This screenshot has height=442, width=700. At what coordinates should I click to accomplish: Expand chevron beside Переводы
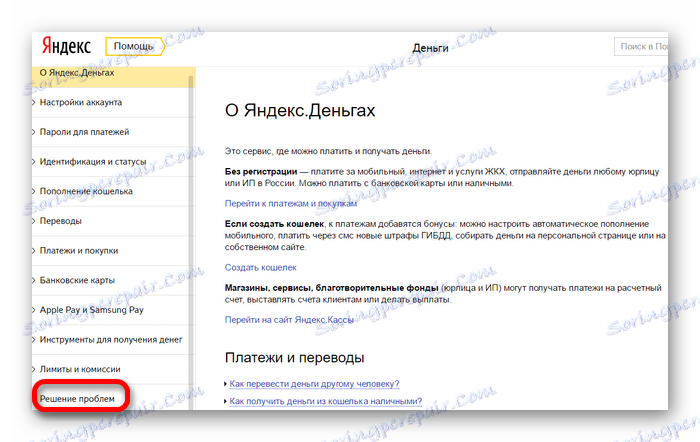(34, 221)
